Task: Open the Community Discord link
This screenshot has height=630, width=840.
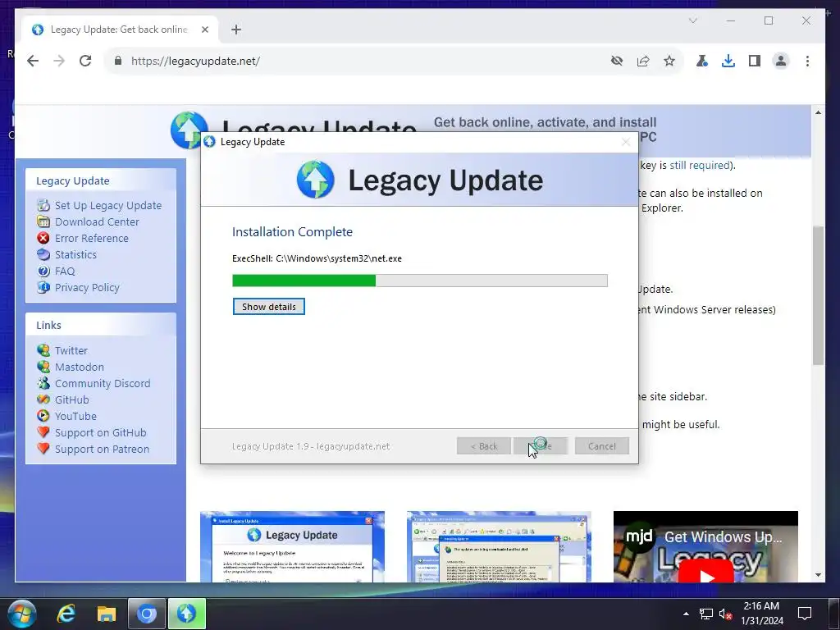Action: click(x=103, y=384)
